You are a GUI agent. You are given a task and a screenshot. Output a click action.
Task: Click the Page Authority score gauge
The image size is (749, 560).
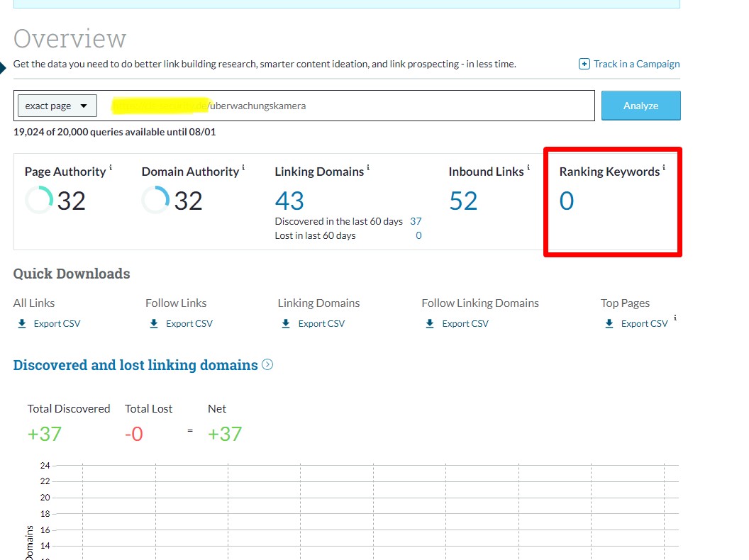(x=39, y=200)
